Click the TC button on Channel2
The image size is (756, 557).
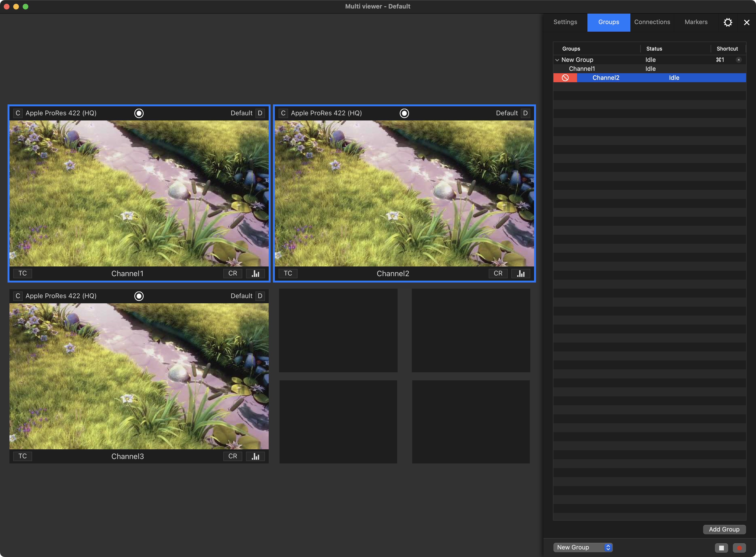[x=288, y=274]
